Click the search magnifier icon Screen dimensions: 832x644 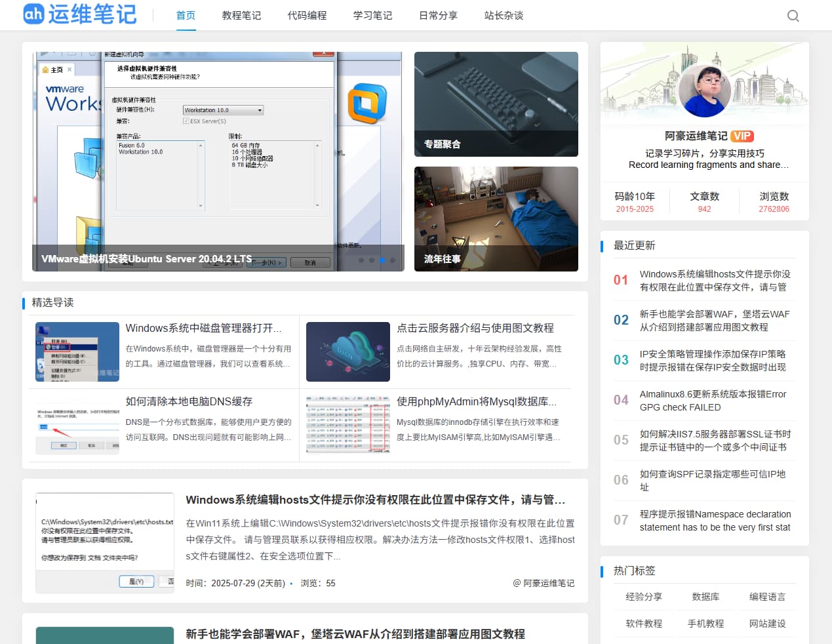[x=793, y=16]
